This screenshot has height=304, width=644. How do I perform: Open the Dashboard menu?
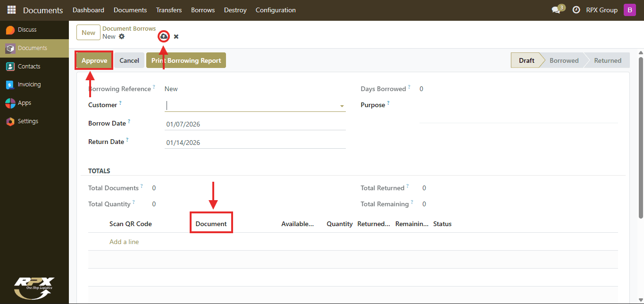click(x=89, y=10)
